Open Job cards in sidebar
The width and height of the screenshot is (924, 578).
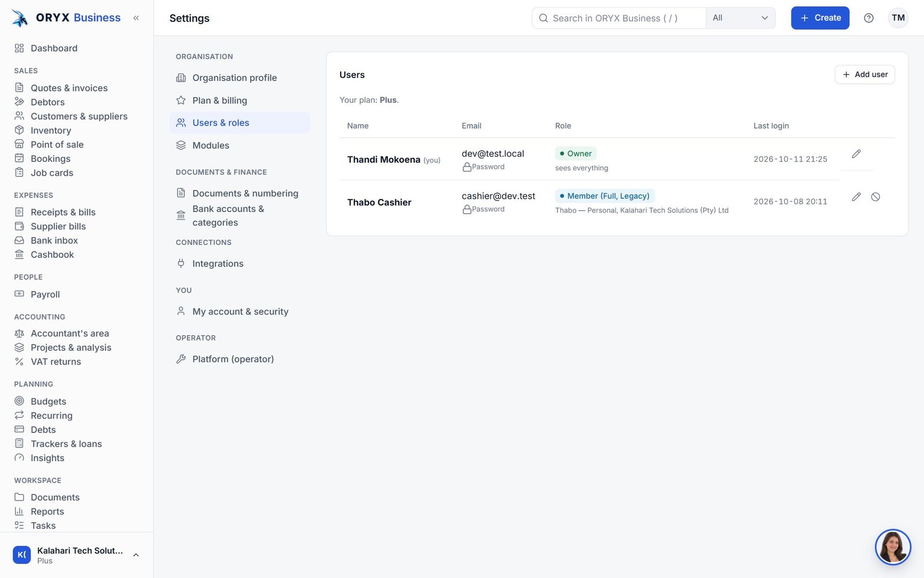click(x=52, y=173)
